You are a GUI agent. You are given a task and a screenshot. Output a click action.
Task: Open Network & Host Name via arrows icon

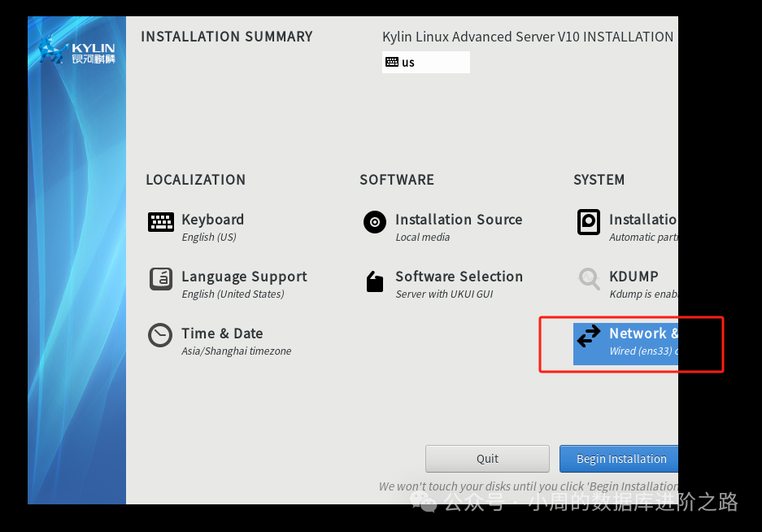click(x=588, y=335)
